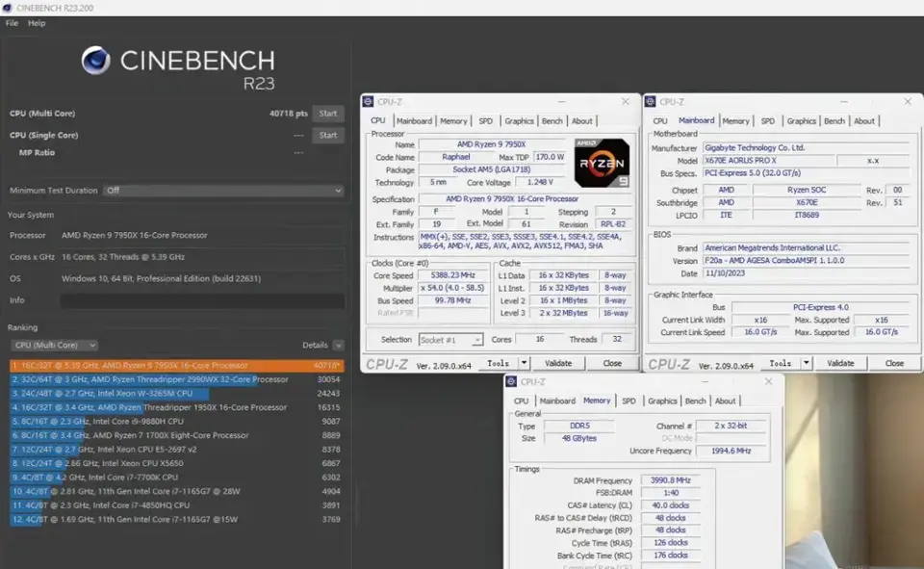The width and height of the screenshot is (924, 569).
Task: Select the Intel Xeon W-3265M ranking row
Action: click(x=177, y=393)
